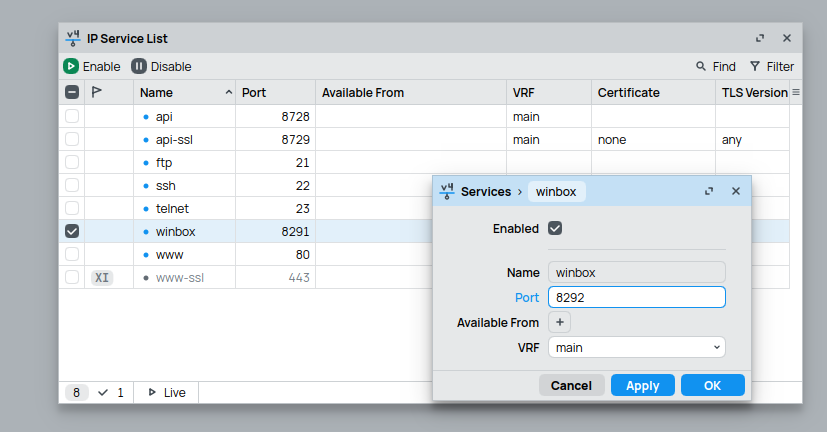Click port value 8291

tap(295, 232)
